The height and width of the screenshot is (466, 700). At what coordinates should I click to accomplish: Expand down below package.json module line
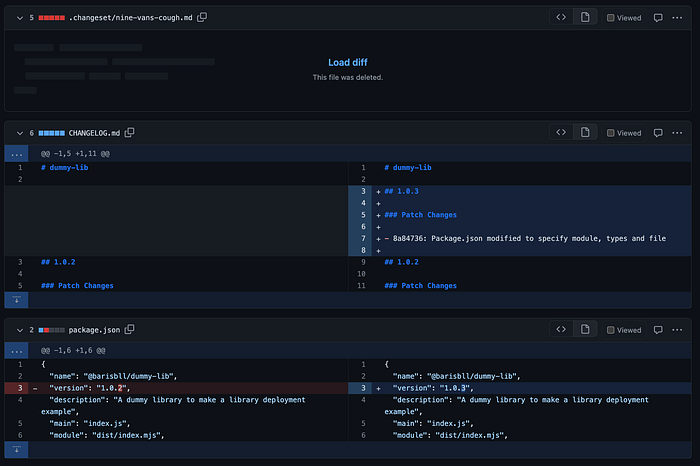(17, 449)
